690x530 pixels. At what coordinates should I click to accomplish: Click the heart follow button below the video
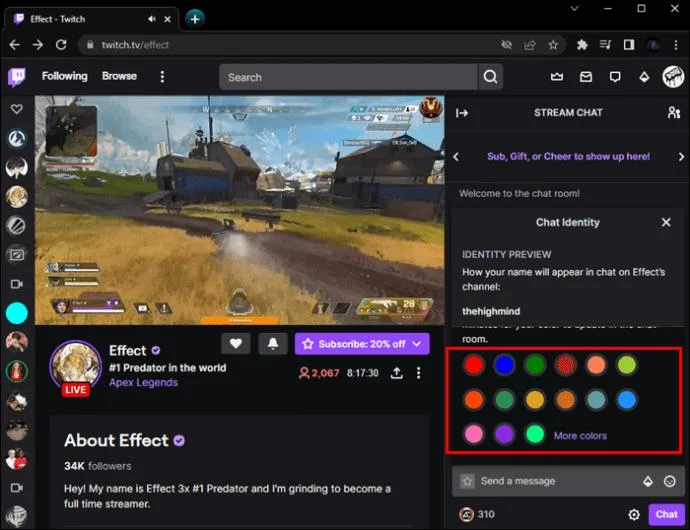[x=236, y=343]
